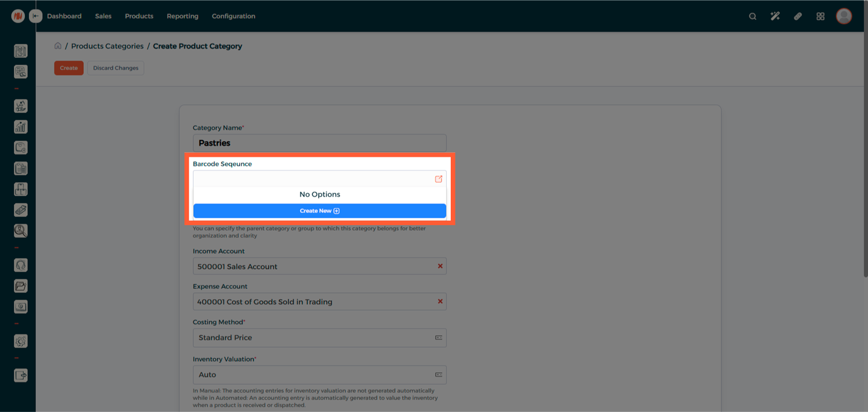This screenshot has width=868, height=412.
Task: Remove the Expense Account value
Action: (440, 301)
